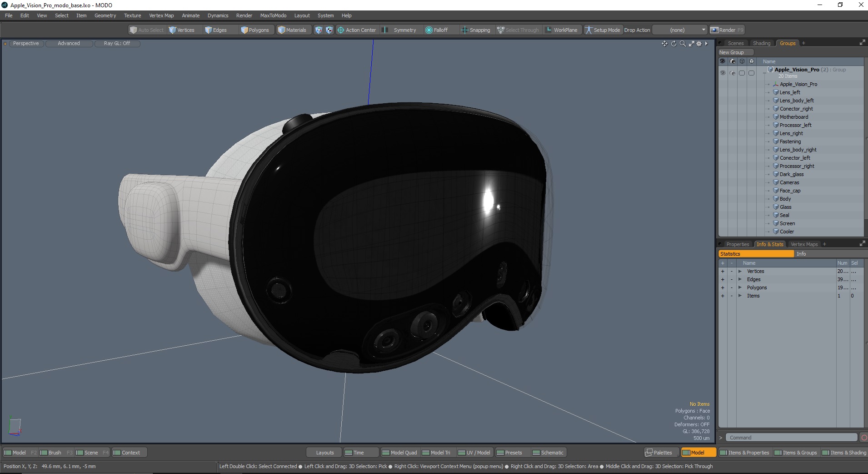Switch to the Vertex Maps tab
The height and width of the screenshot is (474, 868).
(x=804, y=244)
